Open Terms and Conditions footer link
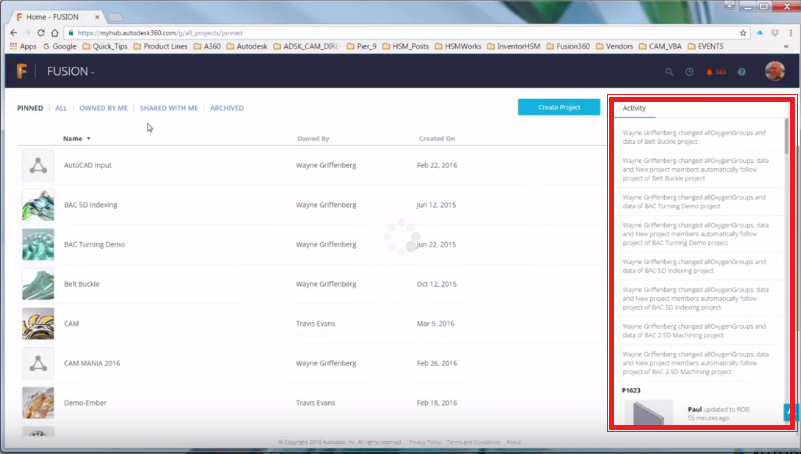The height and width of the screenshot is (454, 801). pyautogui.click(x=473, y=442)
